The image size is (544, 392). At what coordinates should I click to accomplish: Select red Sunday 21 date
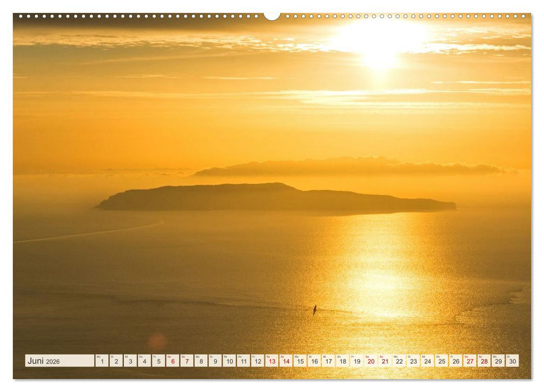pyautogui.click(x=386, y=362)
